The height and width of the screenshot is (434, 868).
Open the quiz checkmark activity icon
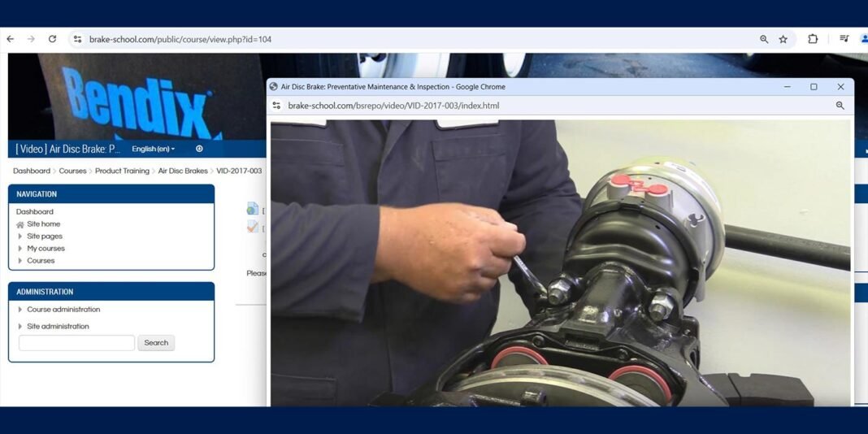tap(253, 227)
